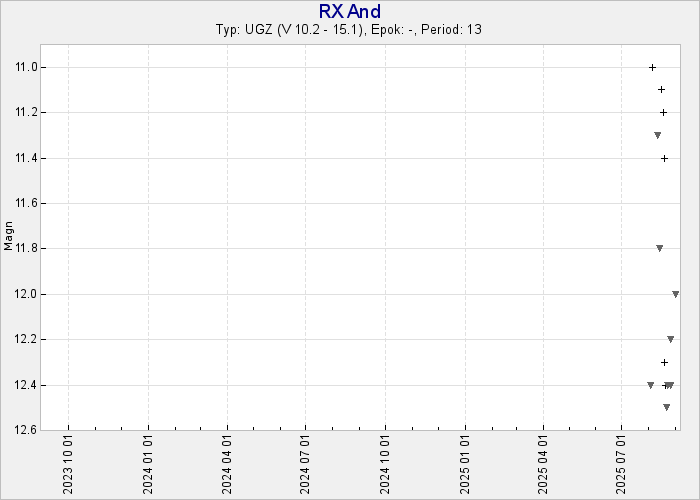Select the y-axis value 12.6
The width and height of the screenshot is (700, 500).
[x=25, y=430]
